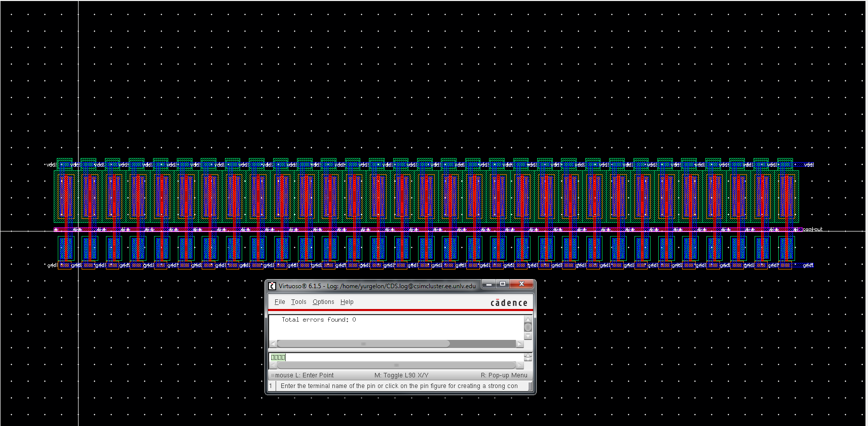The width and height of the screenshot is (868, 426).
Task: Click the Virtuoso window icon in title bar
Action: (x=272, y=286)
